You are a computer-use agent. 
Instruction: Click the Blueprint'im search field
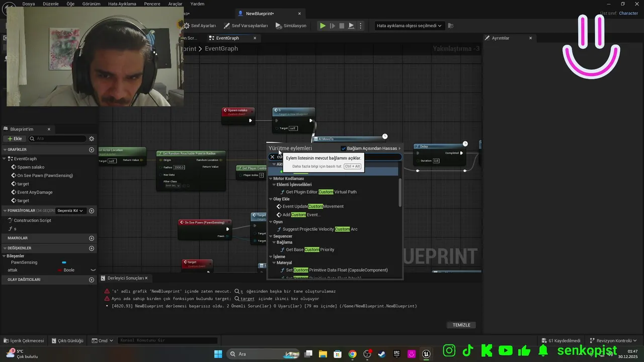[x=57, y=139]
